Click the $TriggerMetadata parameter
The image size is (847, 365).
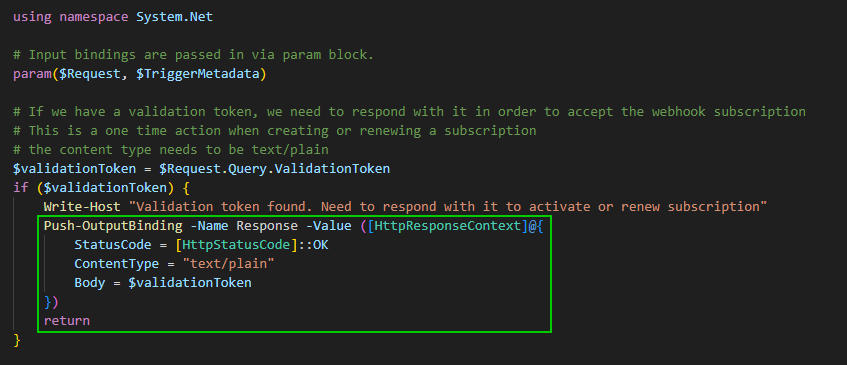(198, 74)
